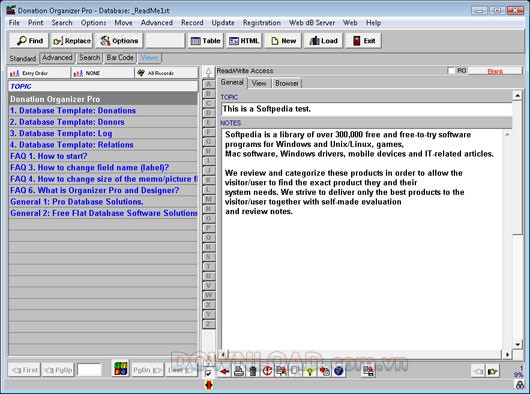Jump to letter A in alphabet index
This screenshot has height=394, width=530.
(x=209, y=84)
